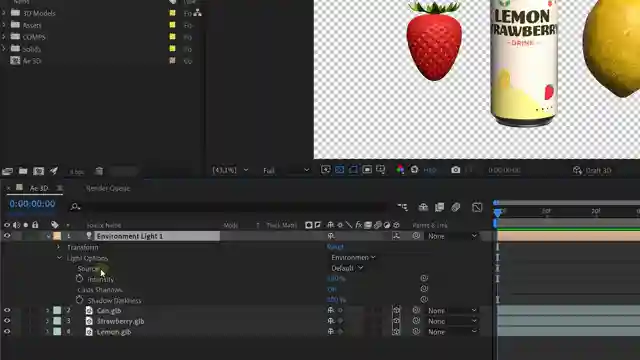
Task: Click the viewer preview timecode display
Action: point(504,170)
